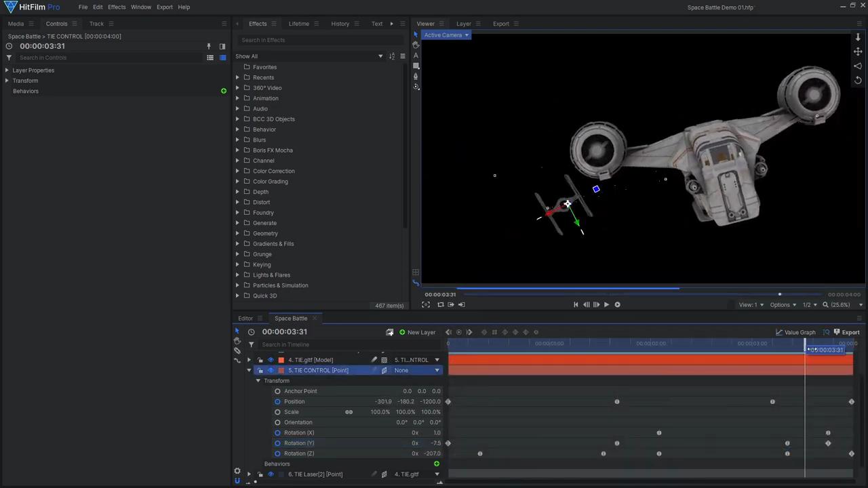Select the viewer rectangle mask tool
868x488 pixels.
coord(416,66)
